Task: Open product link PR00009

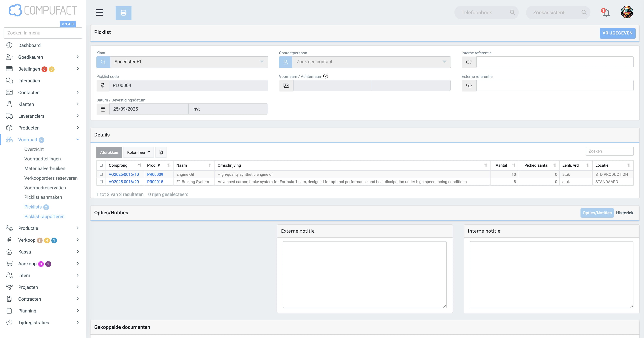Action: [x=155, y=175]
